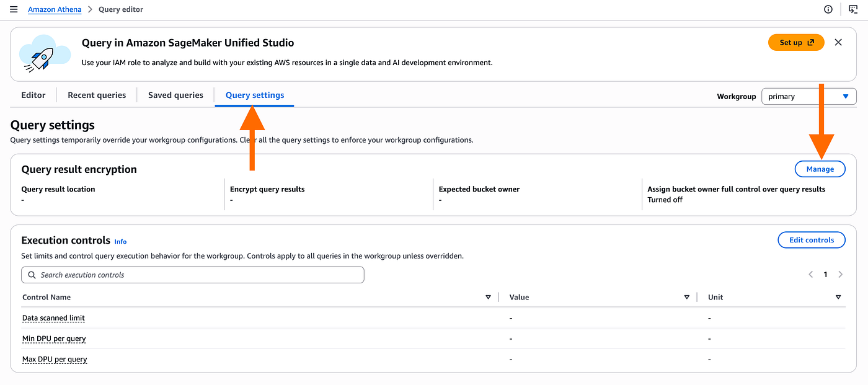Open the CloudShell terminal icon in top bar

point(853,9)
